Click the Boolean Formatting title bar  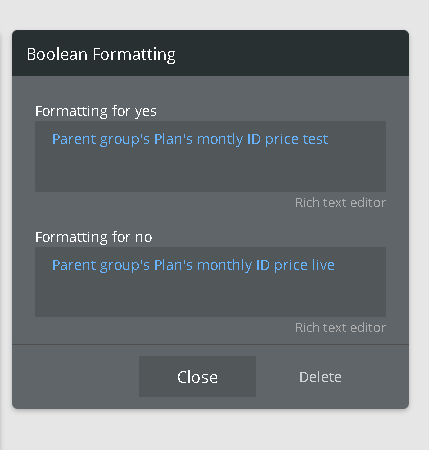(x=210, y=53)
